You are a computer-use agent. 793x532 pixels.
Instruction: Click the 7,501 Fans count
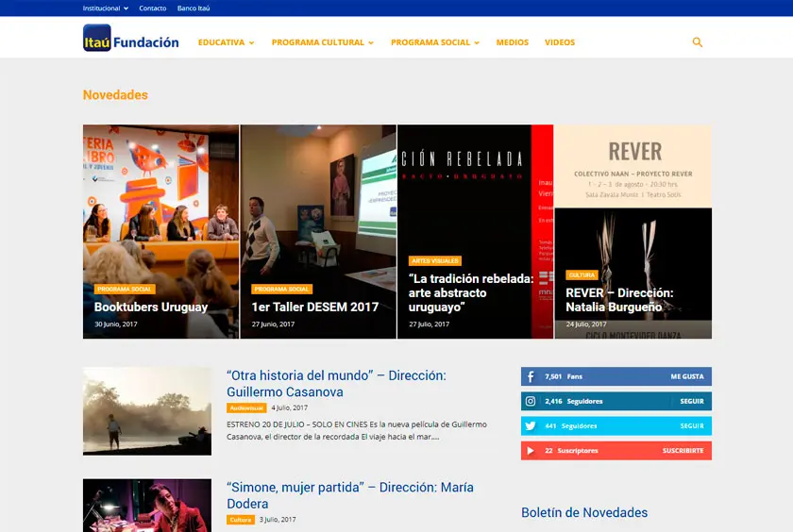(564, 376)
